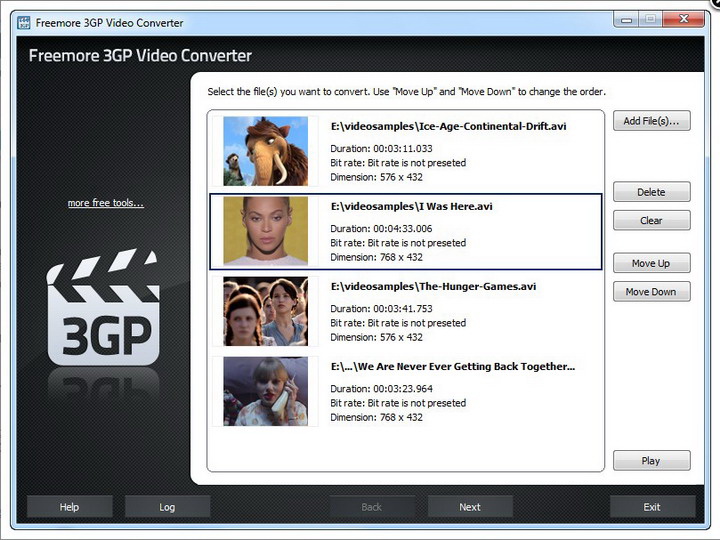The width and height of the screenshot is (720, 540).
Task: Move the selected file up
Action: 651,263
